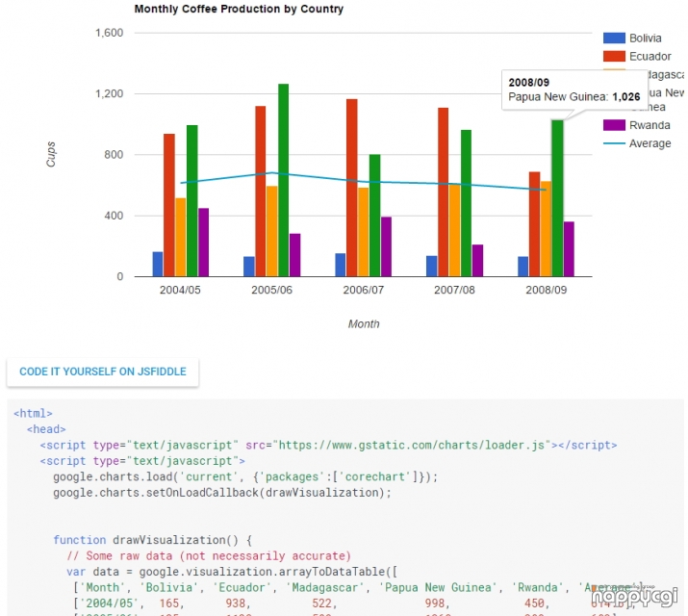Select the Bolivia blue legend swatch
The width and height of the screenshot is (688, 616).
tap(614, 38)
